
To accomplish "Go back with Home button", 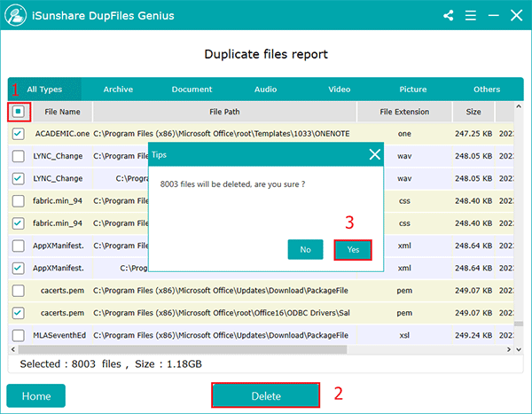I will pos(36,396).
